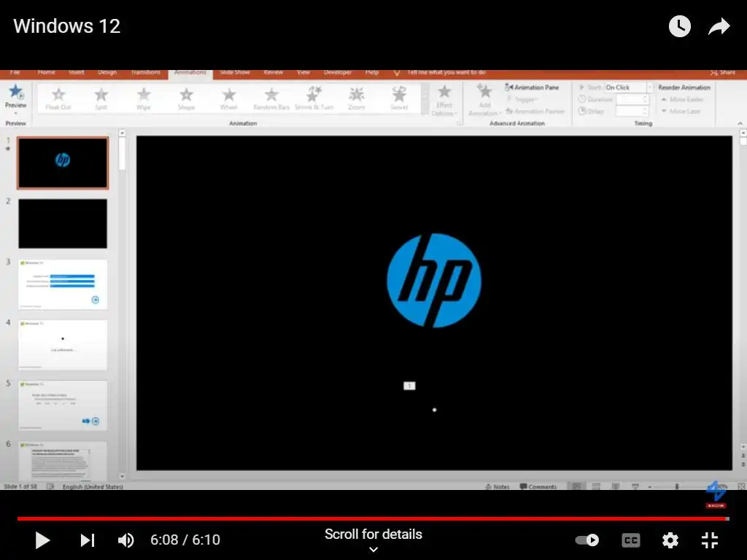This screenshot has height=560, width=747.
Task: Apply the Shrink & Turn animation
Action: (314, 99)
